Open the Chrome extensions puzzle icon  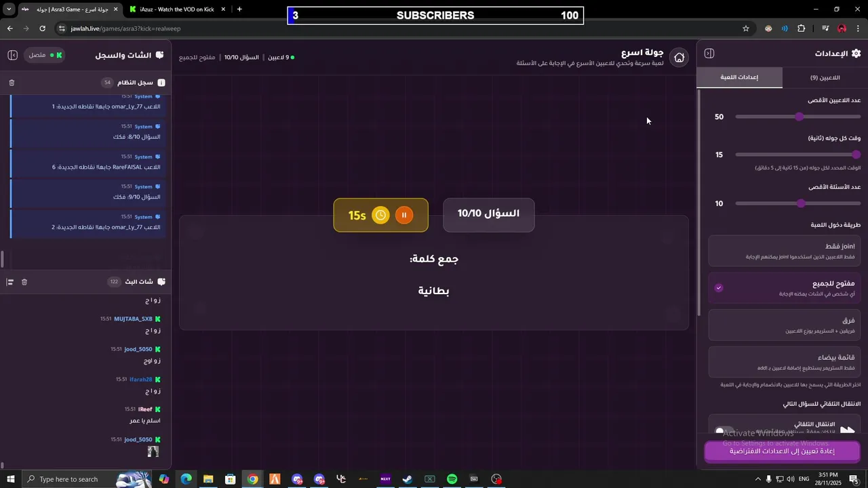point(802,28)
